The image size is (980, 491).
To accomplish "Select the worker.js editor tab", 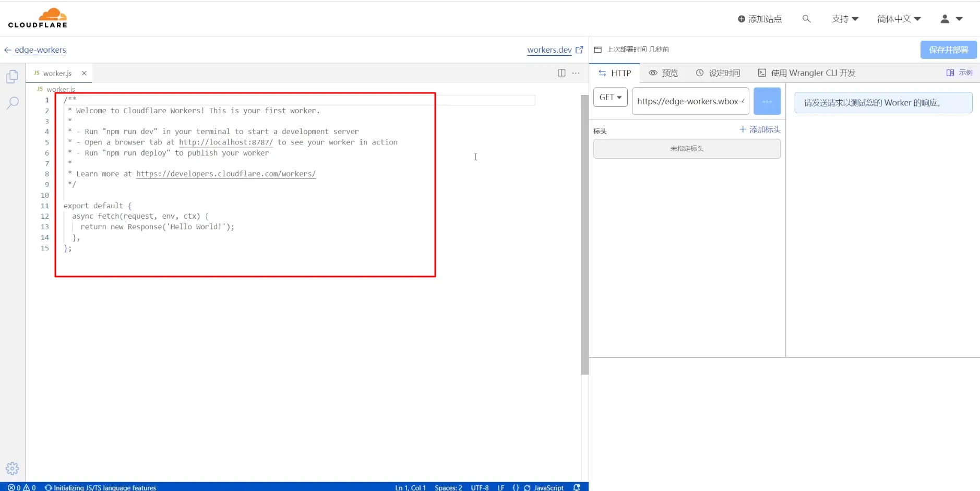I will [56, 73].
